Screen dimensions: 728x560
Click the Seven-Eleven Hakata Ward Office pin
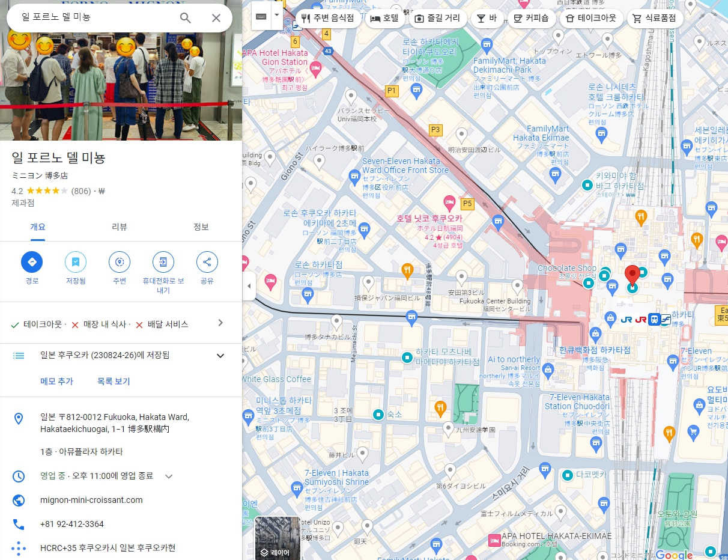[x=354, y=178]
